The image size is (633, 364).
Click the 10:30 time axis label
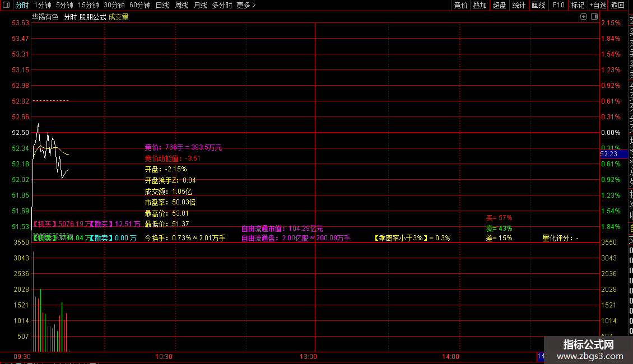tap(164, 356)
